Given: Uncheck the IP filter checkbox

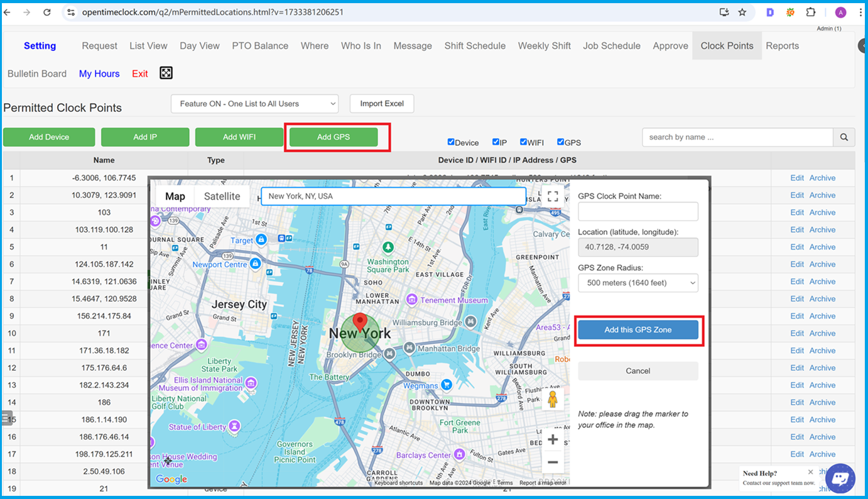Looking at the screenshot, I should point(496,142).
